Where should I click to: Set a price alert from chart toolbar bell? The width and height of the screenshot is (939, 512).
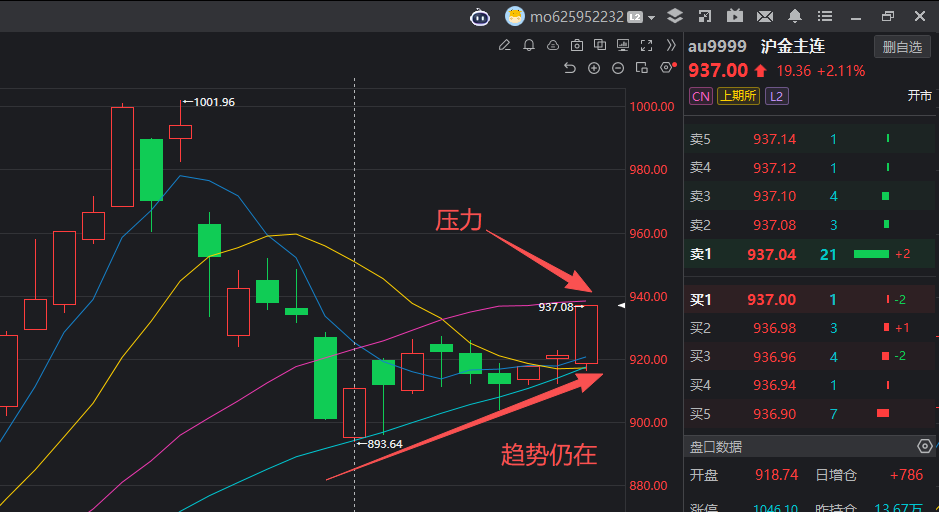[x=528, y=45]
